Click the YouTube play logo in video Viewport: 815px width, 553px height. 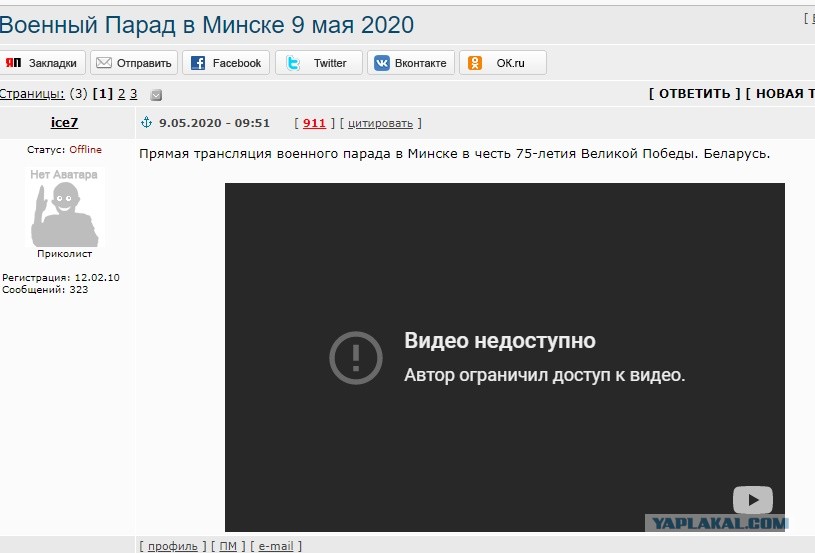[x=753, y=500]
